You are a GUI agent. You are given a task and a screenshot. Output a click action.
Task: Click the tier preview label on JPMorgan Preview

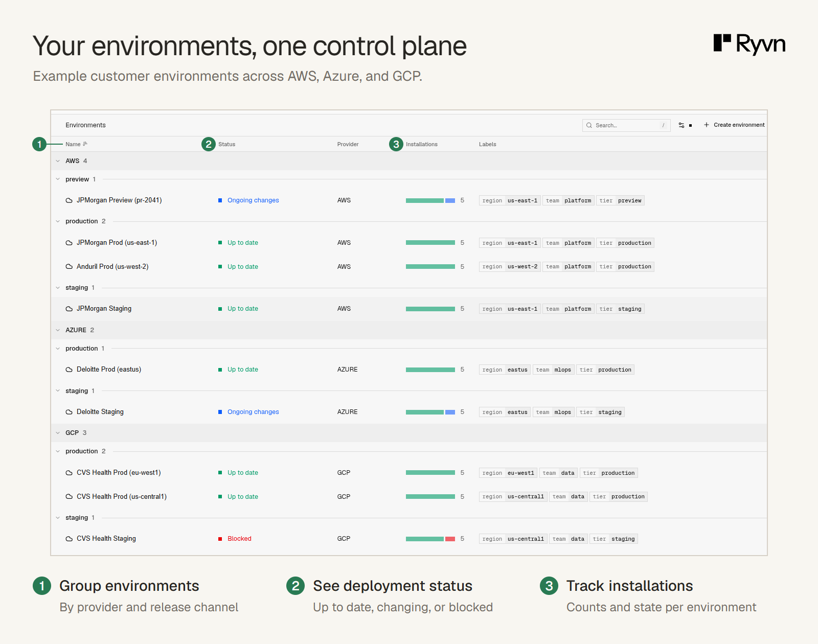pyautogui.click(x=620, y=201)
